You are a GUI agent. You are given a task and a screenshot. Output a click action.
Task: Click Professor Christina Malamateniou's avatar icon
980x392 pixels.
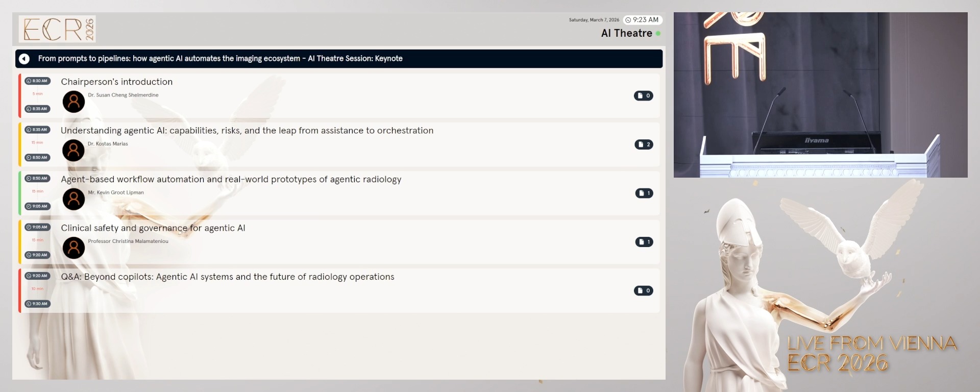coord(73,248)
